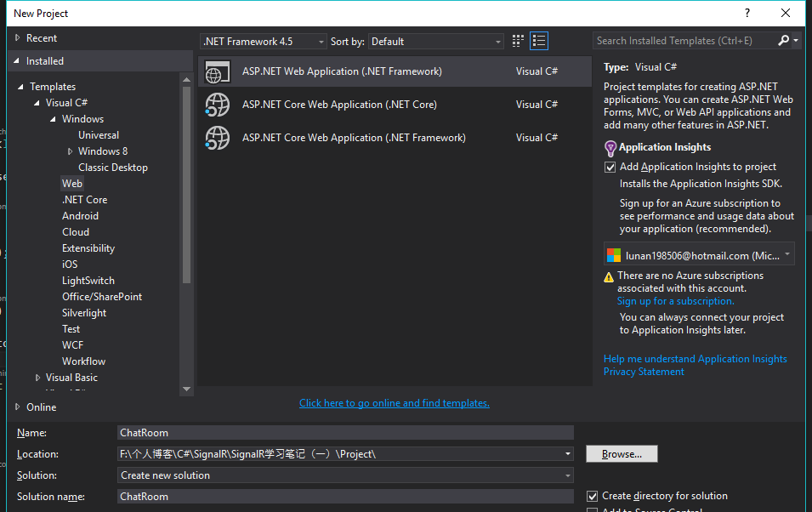
Task: Switch to medium icons view
Action: [517, 41]
